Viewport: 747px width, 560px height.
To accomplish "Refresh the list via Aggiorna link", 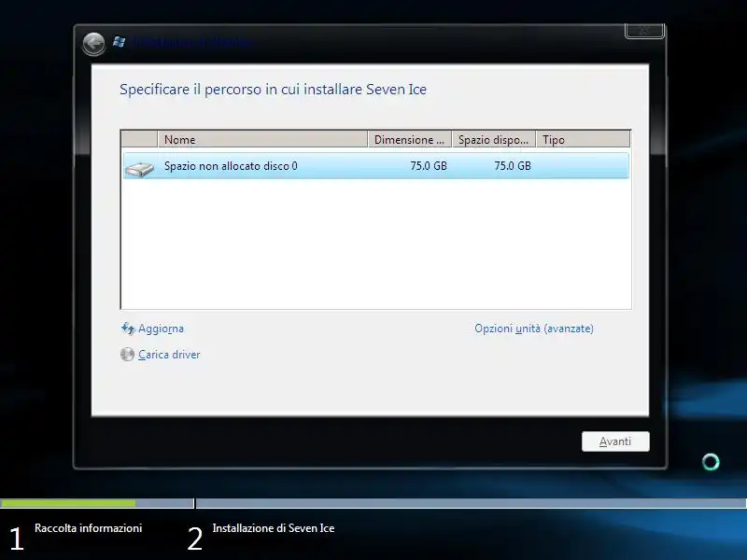I will 161,329.
